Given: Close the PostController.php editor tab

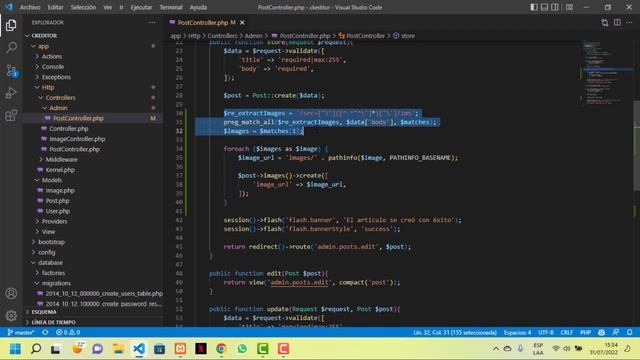Looking at the screenshot, I should [x=242, y=22].
